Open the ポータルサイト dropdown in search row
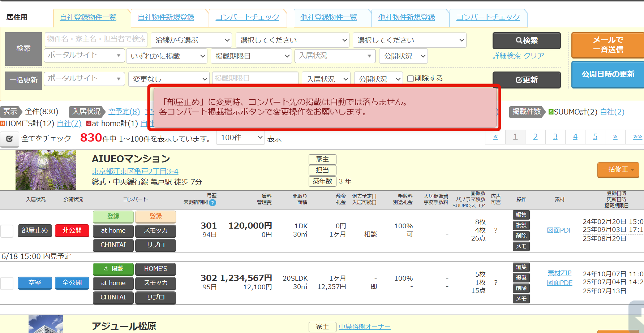644x333 pixels. tap(84, 55)
